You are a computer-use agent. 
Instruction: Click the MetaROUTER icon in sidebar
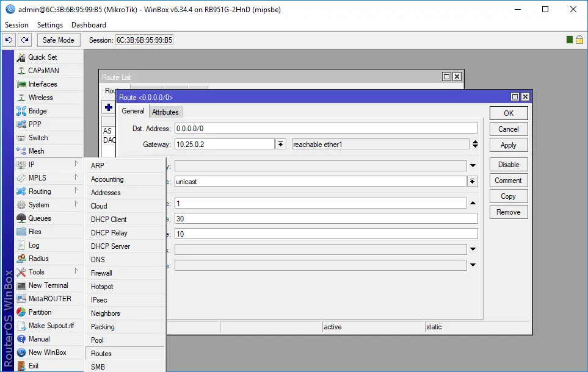pyautogui.click(x=21, y=299)
